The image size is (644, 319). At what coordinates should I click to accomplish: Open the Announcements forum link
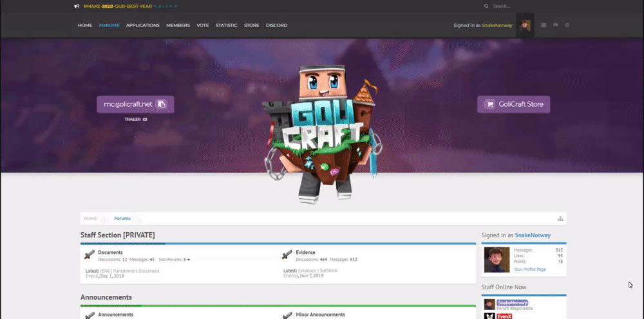click(116, 315)
